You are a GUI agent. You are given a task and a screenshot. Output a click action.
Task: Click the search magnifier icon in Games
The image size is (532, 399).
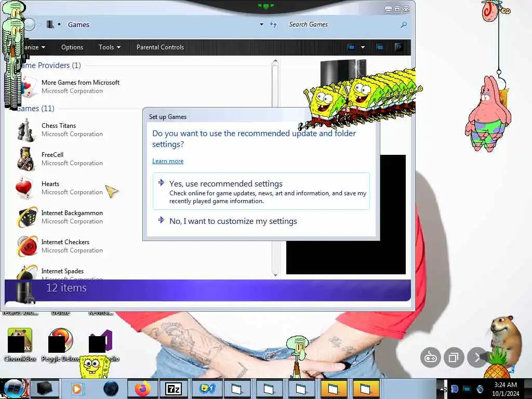point(404,24)
